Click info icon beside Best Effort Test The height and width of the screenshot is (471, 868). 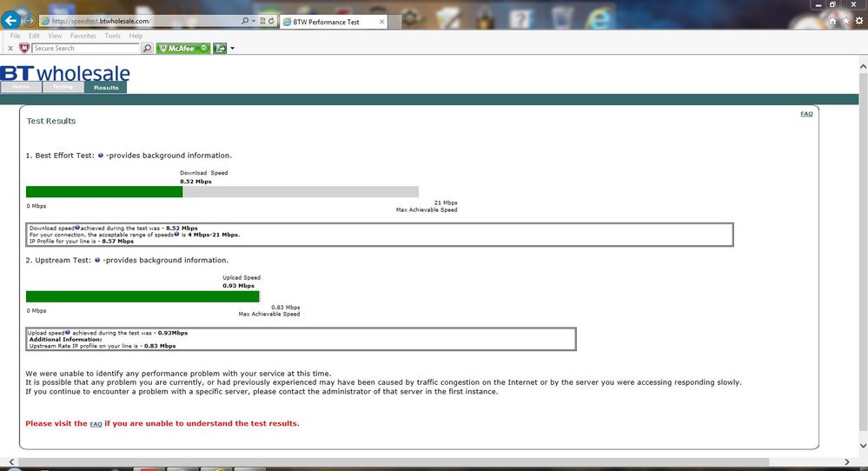[x=100, y=156]
